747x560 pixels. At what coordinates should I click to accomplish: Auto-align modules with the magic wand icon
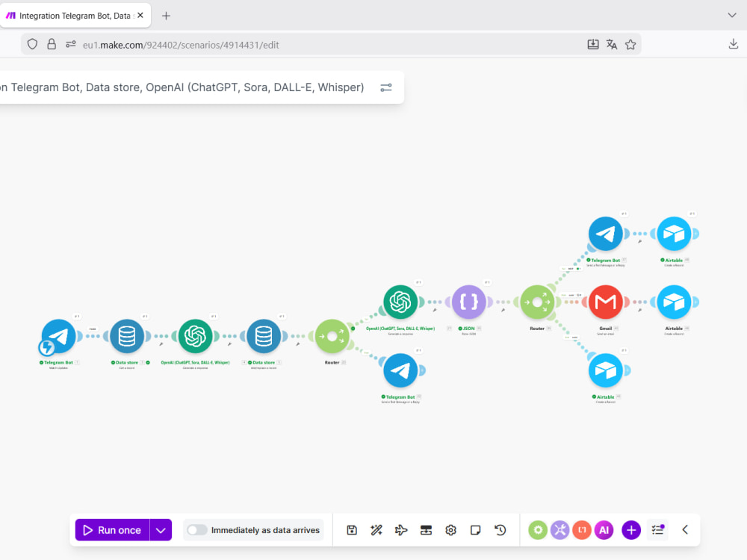coord(376,530)
